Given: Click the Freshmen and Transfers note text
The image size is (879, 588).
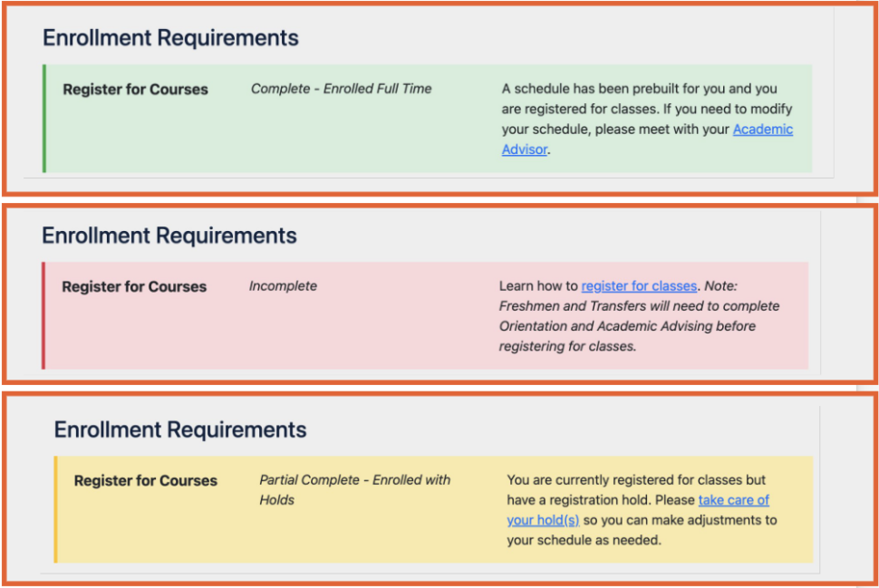Looking at the screenshot, I should [x=639, y=306].
